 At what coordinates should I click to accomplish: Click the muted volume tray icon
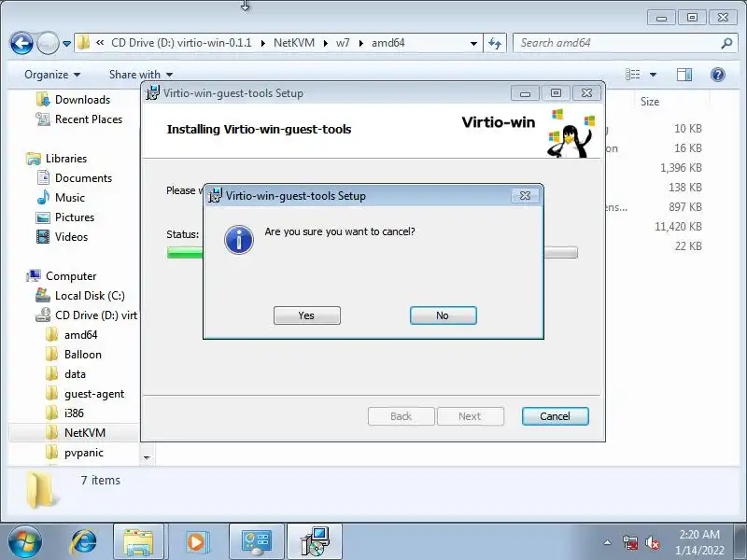pos(653,542)
